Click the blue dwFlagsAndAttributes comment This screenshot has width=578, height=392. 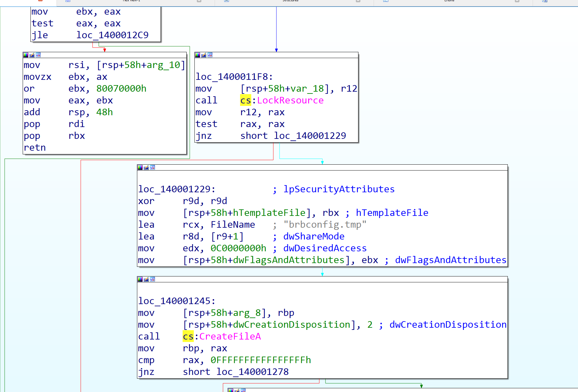(x=451, y=260)
